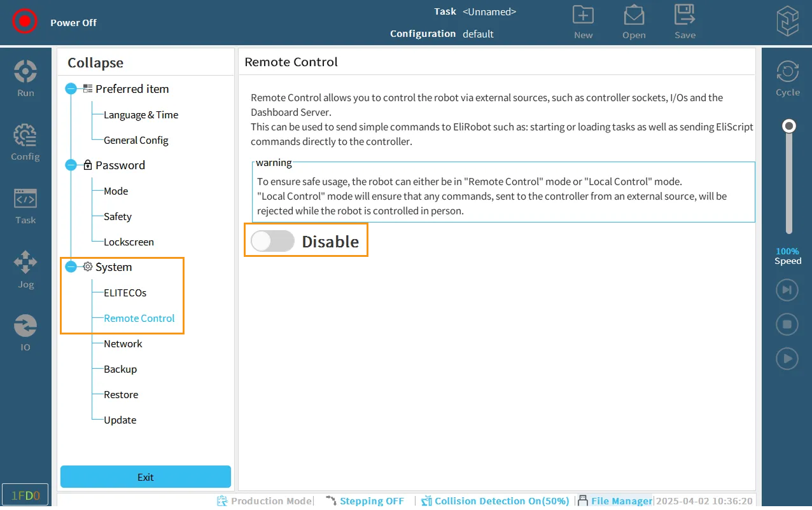Open the Backup page
The image size is (812, 510).
point(120,369)
